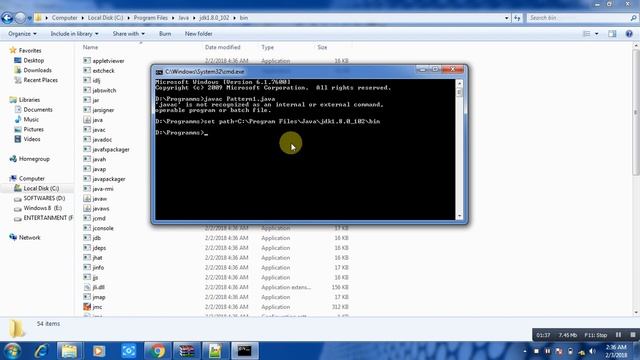Open the Share with dropdown
Viewport: 640px width, 360px height.
[129, 34]
